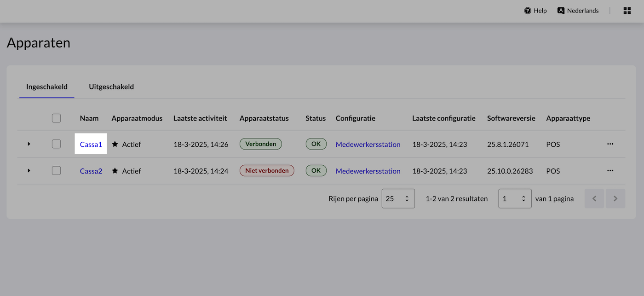The image size is (644, 296).
Task: Tick the select-all checkbox in header
Action: tap(56, 118)
